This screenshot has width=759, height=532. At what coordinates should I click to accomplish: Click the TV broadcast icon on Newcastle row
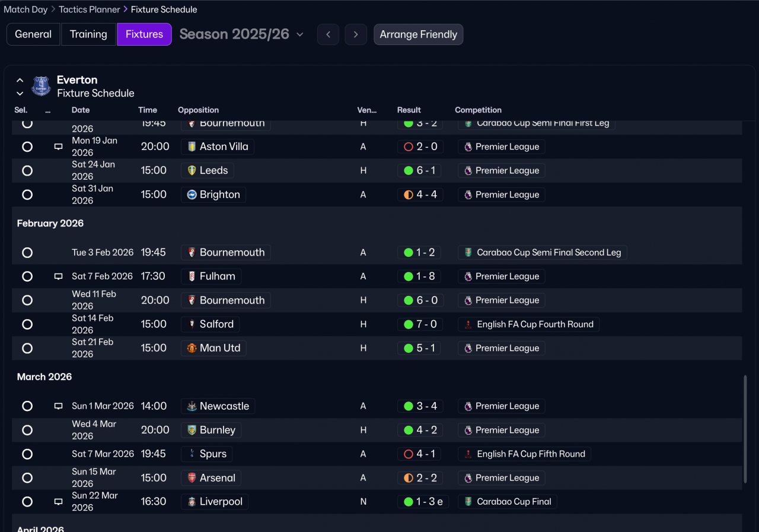click(x=58, y=406)
